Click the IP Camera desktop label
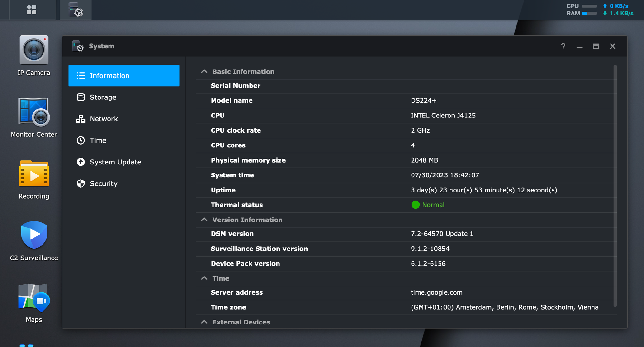Screen dimensions: 644x347 click(34, 73)
